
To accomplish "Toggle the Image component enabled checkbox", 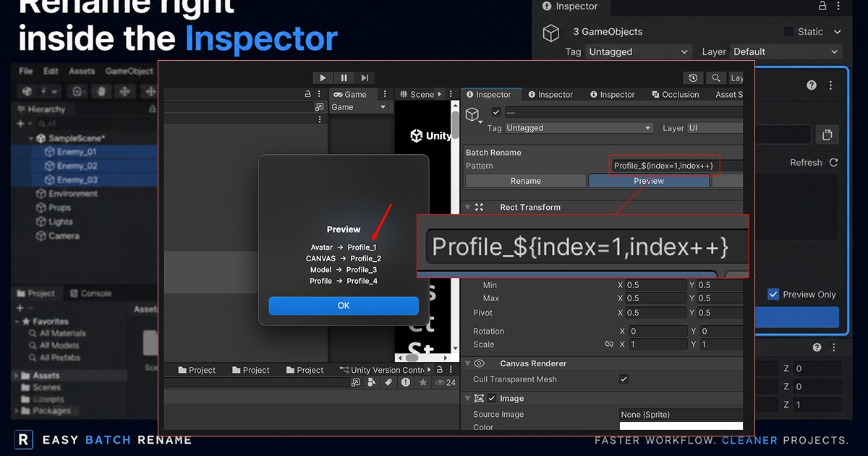I will [492, 399].
